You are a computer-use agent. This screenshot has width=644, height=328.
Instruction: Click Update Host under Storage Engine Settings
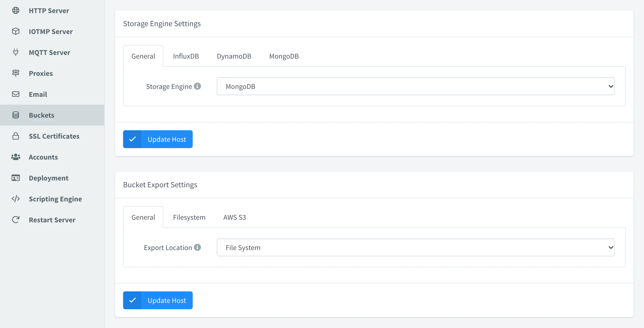[x=158, y=139]
